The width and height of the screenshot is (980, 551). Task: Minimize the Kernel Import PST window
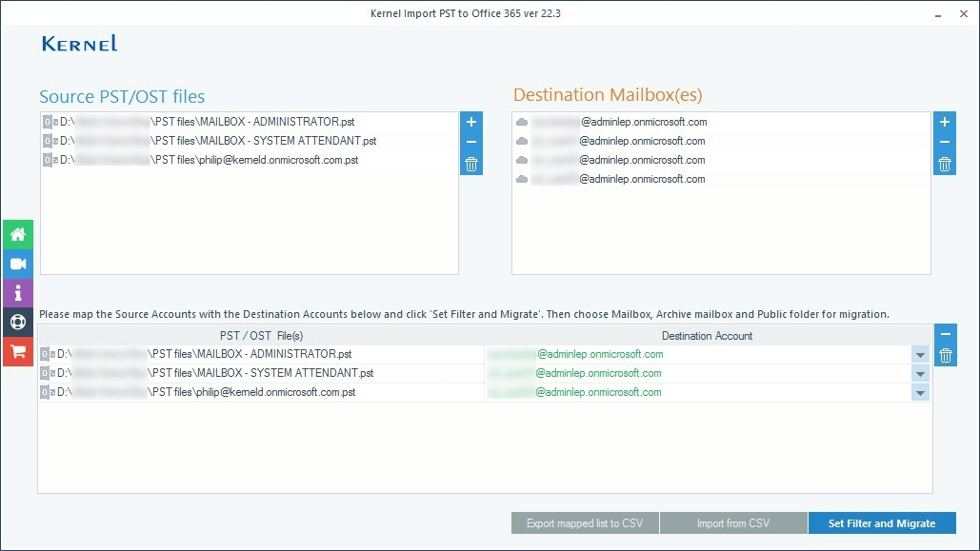pos(938,13)
